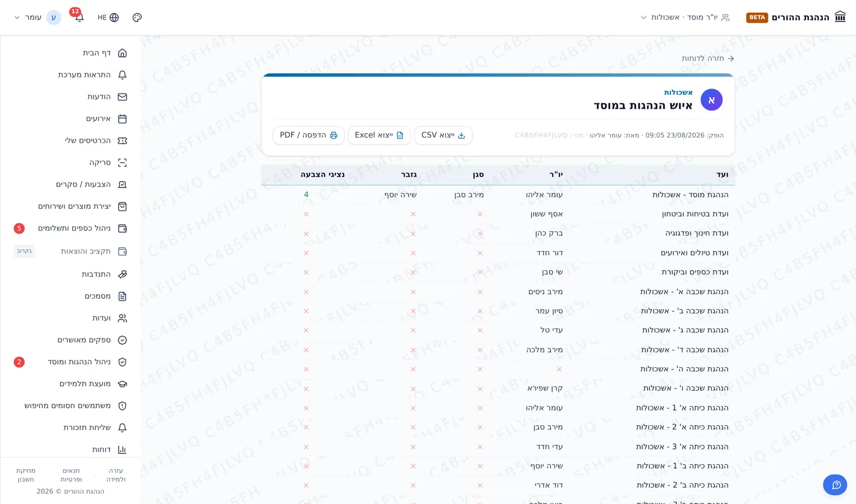Click the הדפסה / PDF button
The image size is (856, 504).
pos(309,135)
